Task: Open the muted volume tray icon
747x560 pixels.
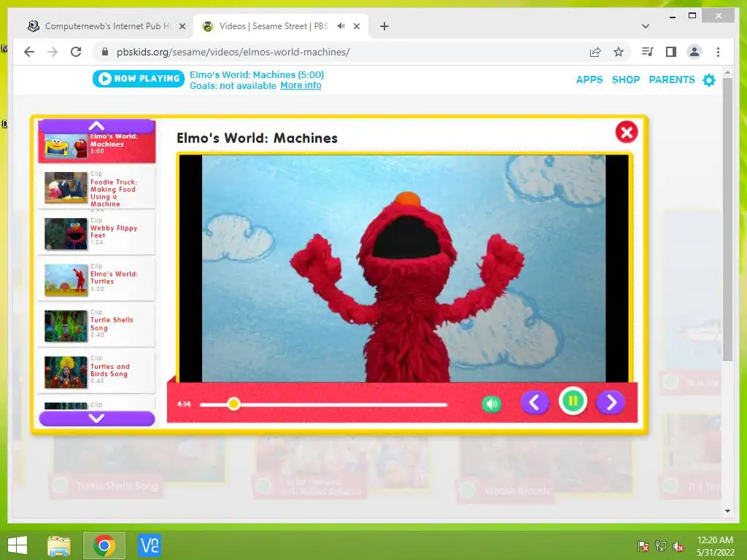Action: pos(678,546)
